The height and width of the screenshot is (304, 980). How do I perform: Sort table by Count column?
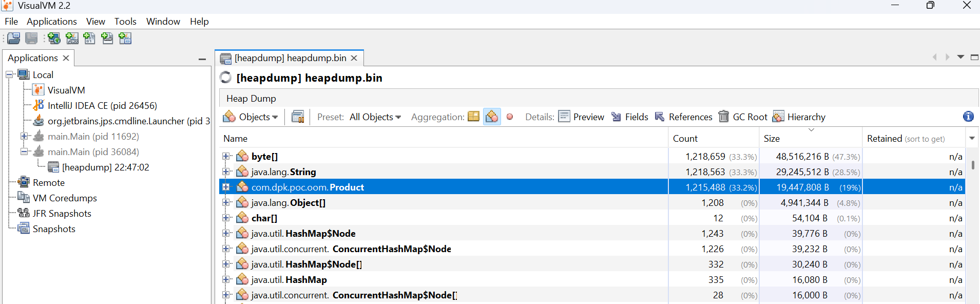(x=714, y=139)
